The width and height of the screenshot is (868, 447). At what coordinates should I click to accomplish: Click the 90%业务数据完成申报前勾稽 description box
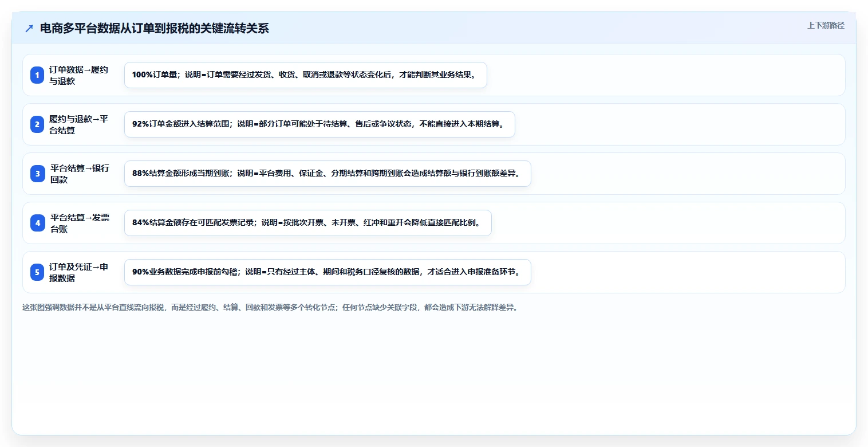click(328, 272)
